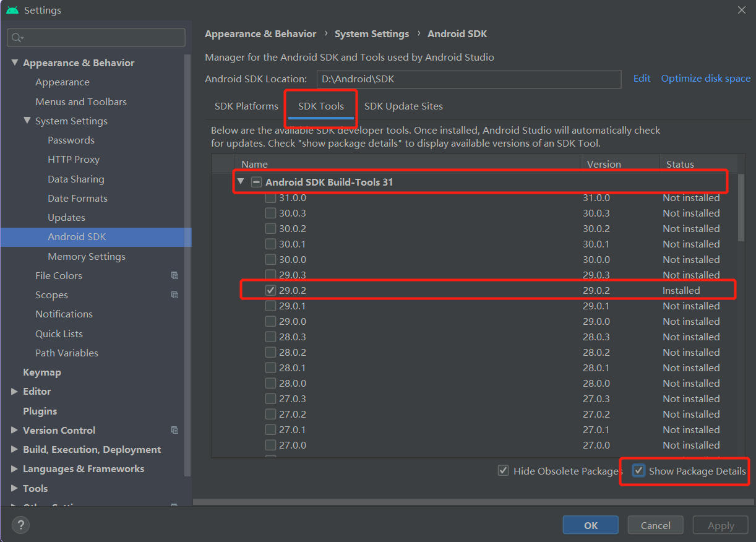Uncheck the 29.0.2 build tools checkbox
The height and width of the screenshot is (542, 756).
[x=270, y=290]
